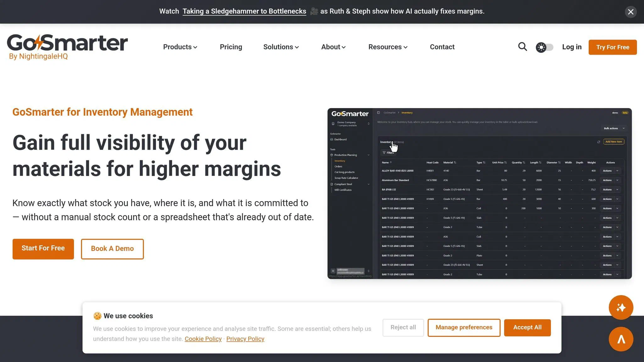Open the Contact page
This screenshot has height=362, width=644.
coord(442,47)
